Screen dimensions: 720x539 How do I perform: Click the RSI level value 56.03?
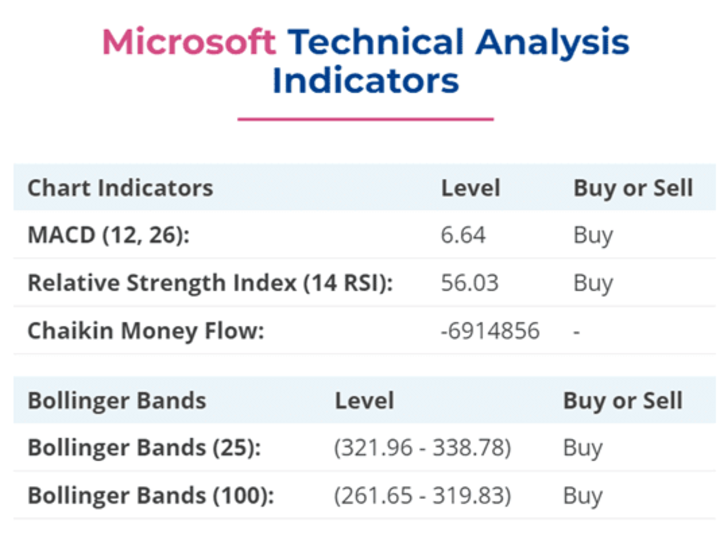point(469,283)
